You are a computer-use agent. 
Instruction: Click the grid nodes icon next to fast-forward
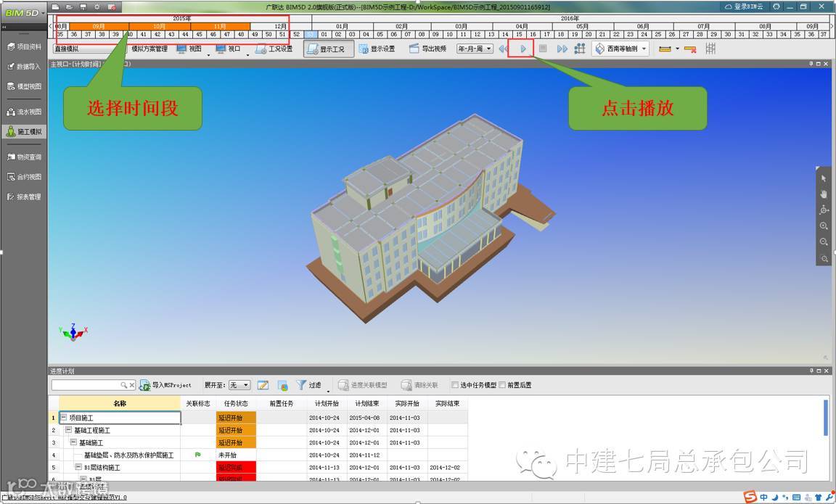click(x=580, y=49)
